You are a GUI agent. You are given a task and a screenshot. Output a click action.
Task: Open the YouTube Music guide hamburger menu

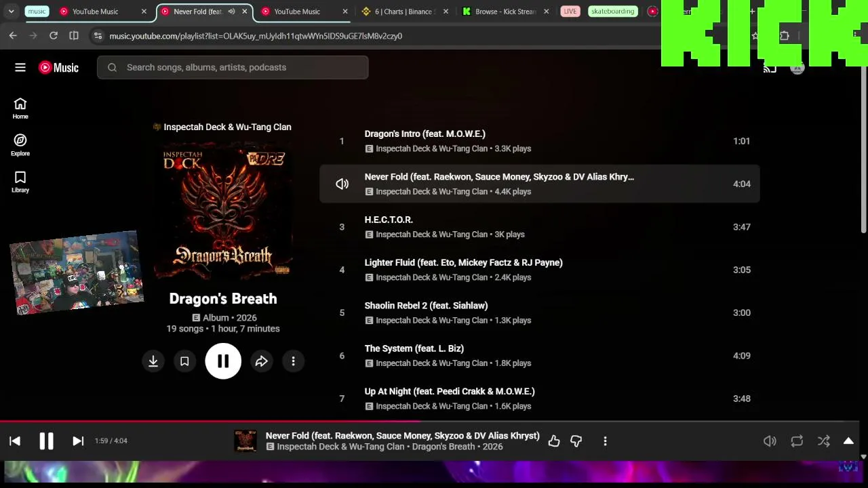[20, 67]
